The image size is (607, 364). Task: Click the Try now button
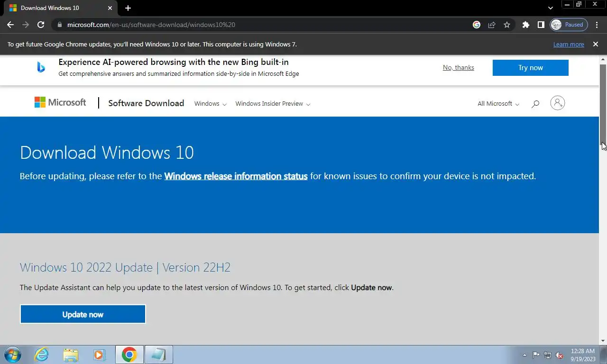tap(531, 68)
